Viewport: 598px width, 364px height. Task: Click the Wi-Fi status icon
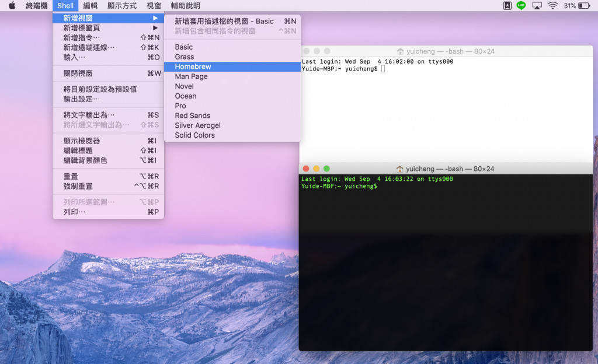pos(552,5)
